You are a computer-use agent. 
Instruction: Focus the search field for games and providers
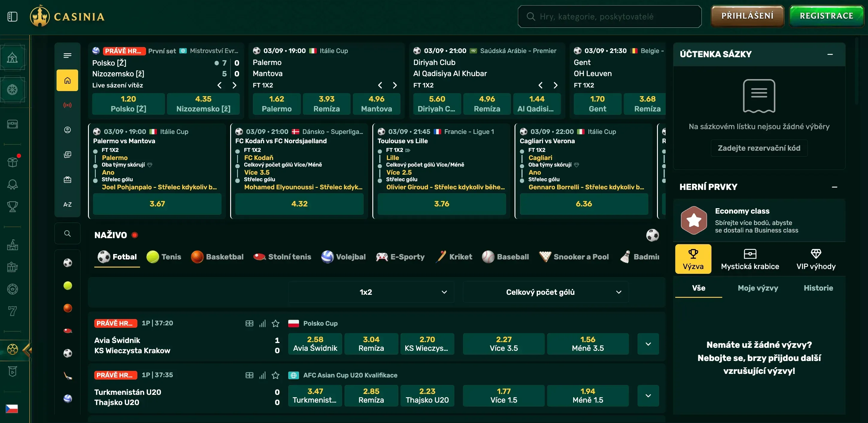610,16
